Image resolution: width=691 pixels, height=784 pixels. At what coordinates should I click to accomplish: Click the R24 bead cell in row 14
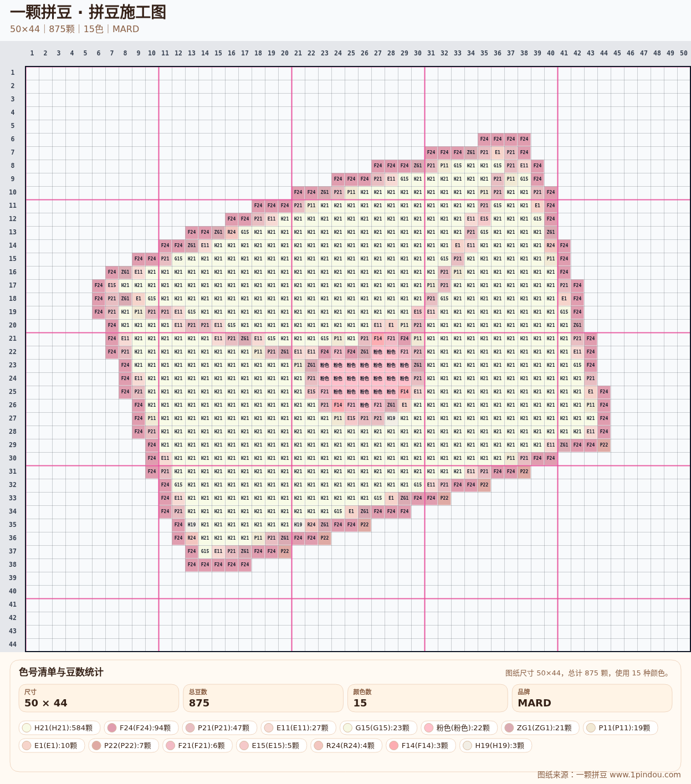(x=551, y=245)
